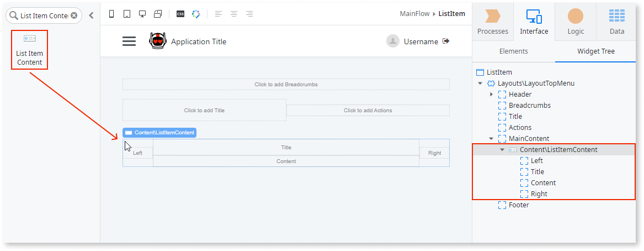Open the styles color wheel editor
Viewport: 644px width, 251px height.
(x=196, y=14)
